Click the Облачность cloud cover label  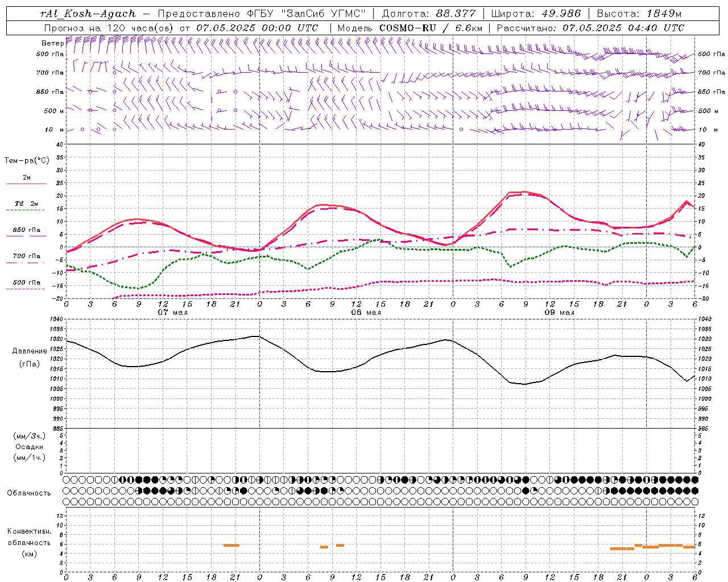[x=29, y=493]
